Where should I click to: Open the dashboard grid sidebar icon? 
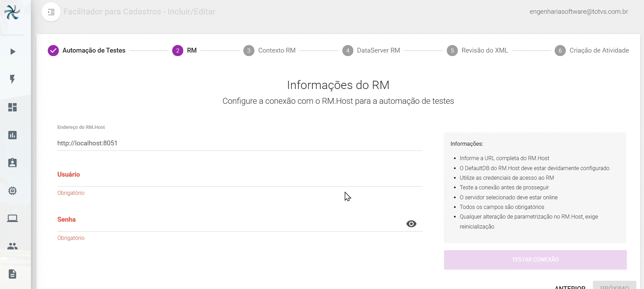[x=13, y=108]
